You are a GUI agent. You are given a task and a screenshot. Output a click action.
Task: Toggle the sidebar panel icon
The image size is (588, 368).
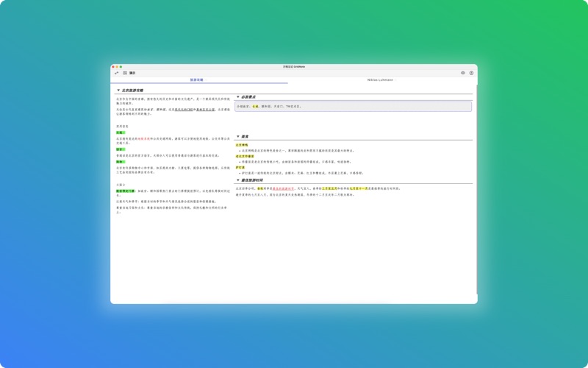point(125,73)
